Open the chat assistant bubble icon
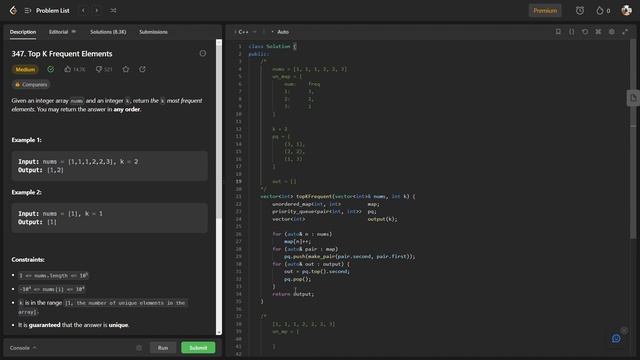Viewport: 640px width, 360px height. point(616,338)
